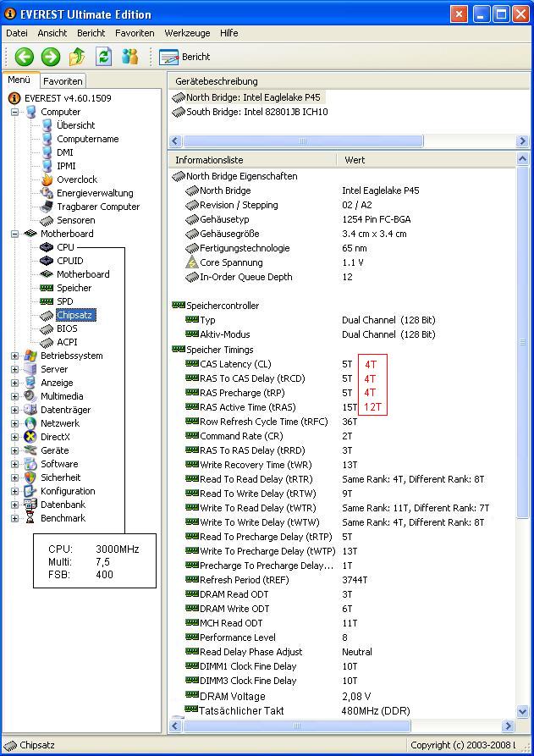Viewport: 534px width, 756px height.
Task: Expand the Betriebssystem node
Action: point(15,356)
